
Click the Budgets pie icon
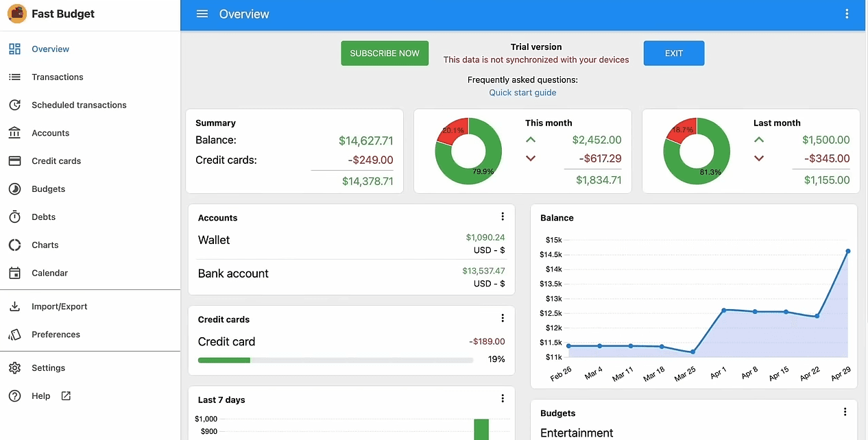tap(14, 188)
